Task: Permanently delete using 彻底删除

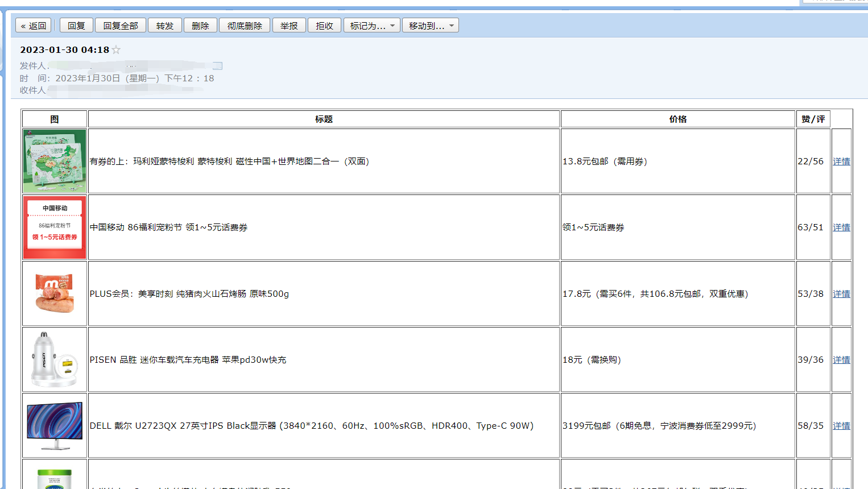Action: point(245,26)
